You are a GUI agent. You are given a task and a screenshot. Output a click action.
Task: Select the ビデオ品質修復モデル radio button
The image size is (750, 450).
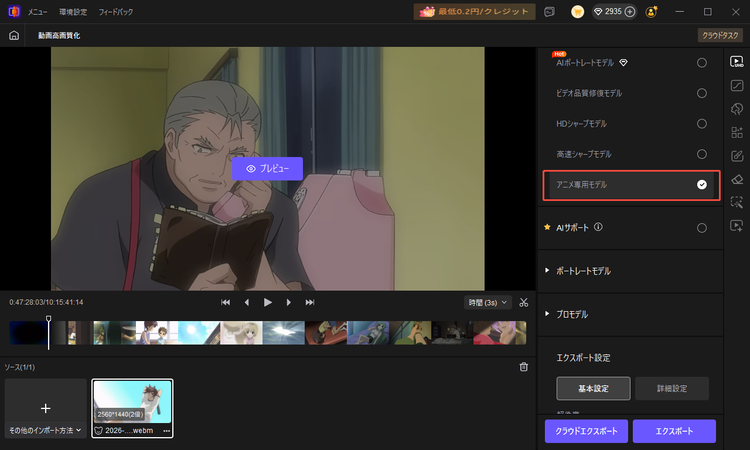pyautogui.click(x=702, y=93)
